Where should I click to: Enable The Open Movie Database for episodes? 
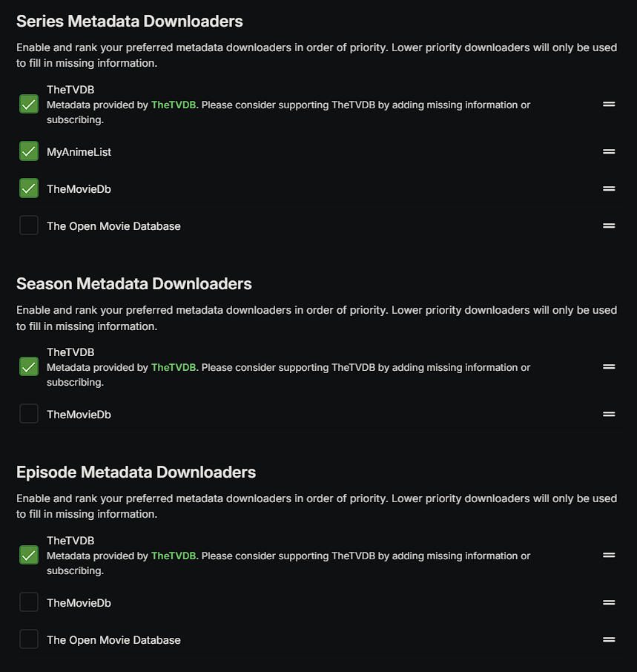[29, 639]
